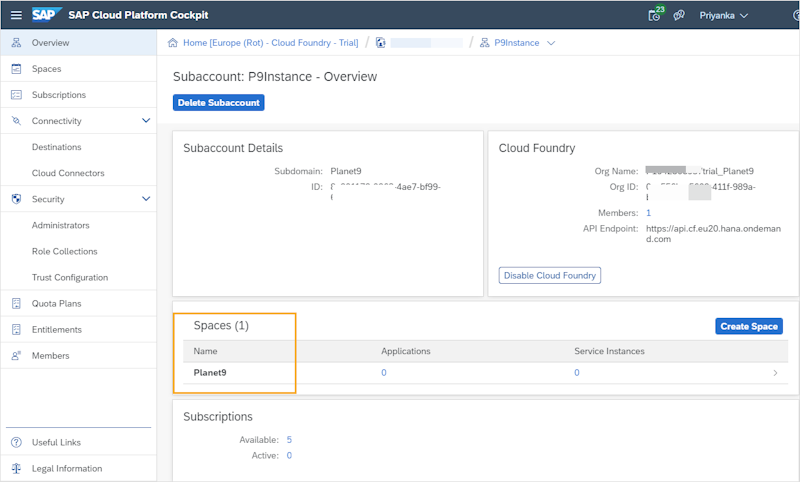Image resolution: width=800 pixels, height=482 pixels.
Task: Expand the P9Instance breadcrumb dropdown
Action: point(551,43)
